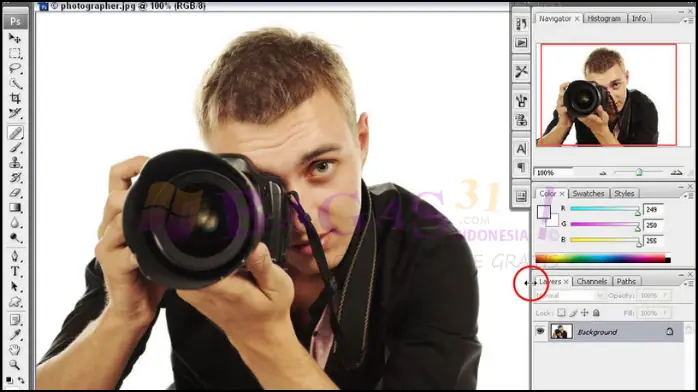This screenshot has width=698, height=392.
Task: Open the layer blend mode dropdown
Action: point(569,295)
